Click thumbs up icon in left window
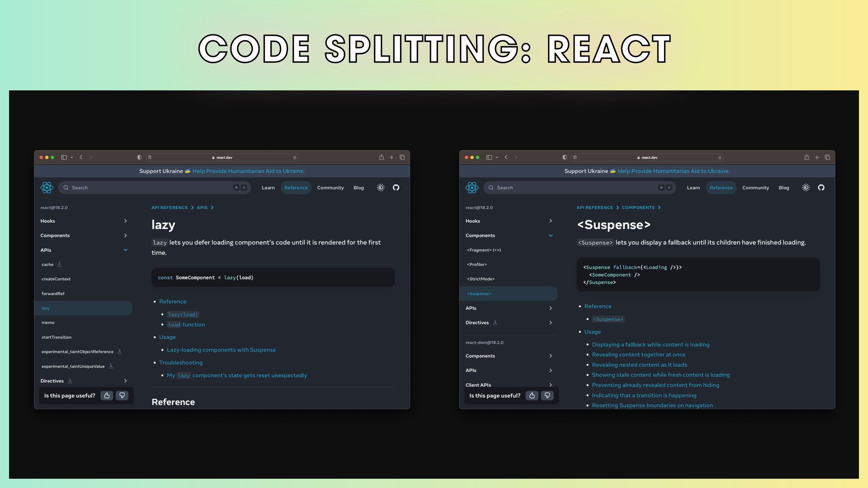 point(107,395)
